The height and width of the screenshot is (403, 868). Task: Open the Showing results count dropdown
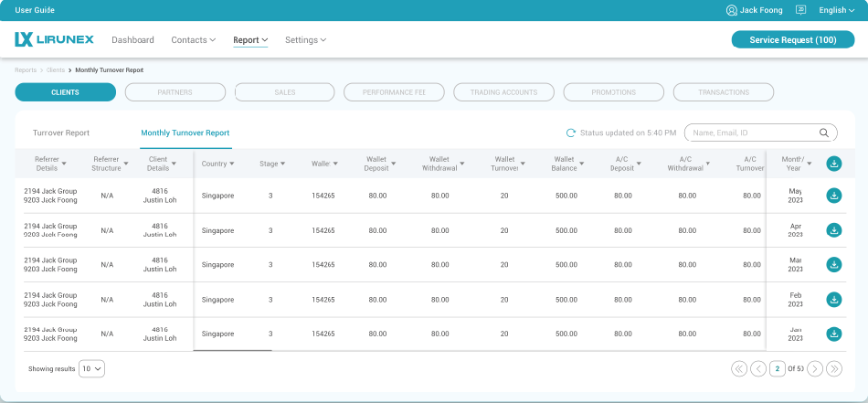(91, 368)
